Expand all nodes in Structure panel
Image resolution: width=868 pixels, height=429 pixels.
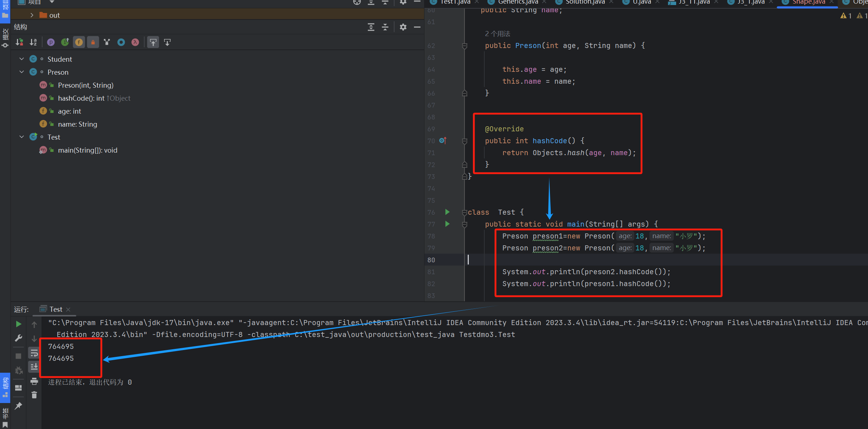pyautogui.click(x=371, y=27)
